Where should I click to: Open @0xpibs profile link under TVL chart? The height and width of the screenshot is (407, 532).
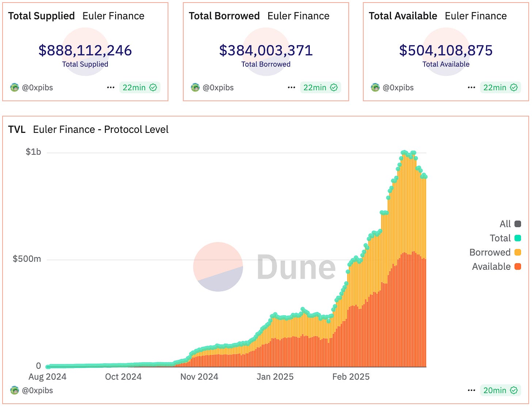click(37, 391)
